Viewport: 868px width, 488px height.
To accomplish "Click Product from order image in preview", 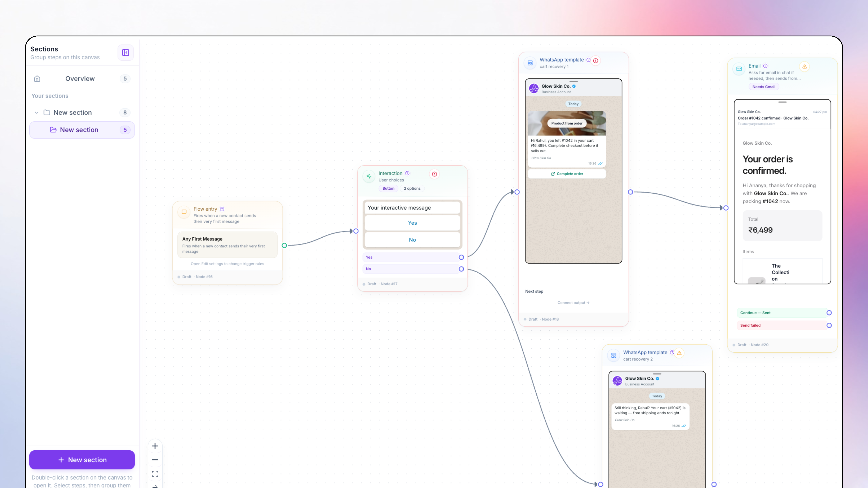I will [x=567, y=123].
